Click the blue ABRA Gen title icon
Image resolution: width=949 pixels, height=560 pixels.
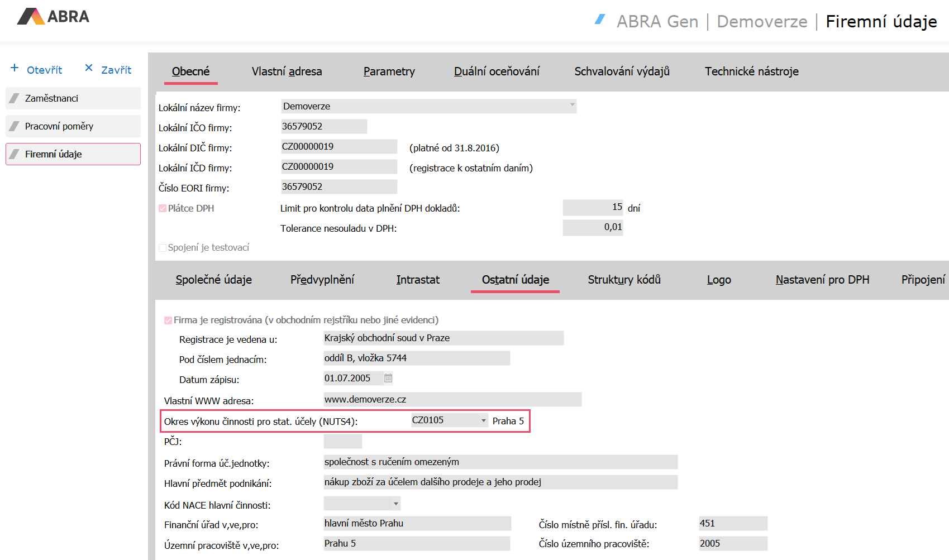[600, 20]
